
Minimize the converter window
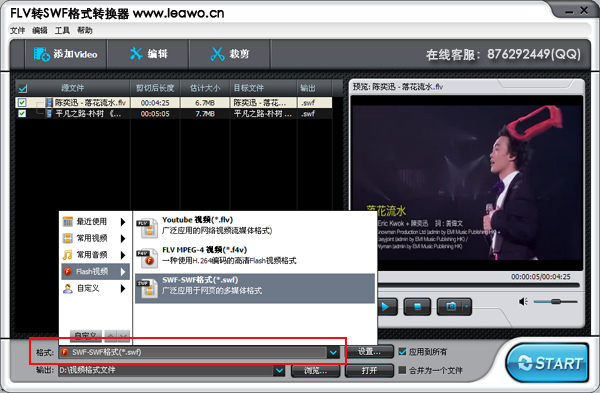tap(569, 11)
